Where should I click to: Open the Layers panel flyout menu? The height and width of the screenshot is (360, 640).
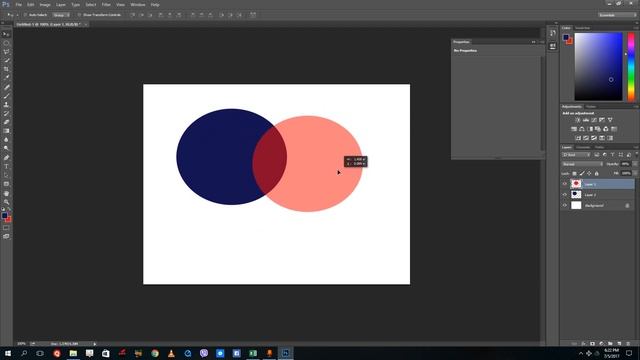tap(636, 147)
